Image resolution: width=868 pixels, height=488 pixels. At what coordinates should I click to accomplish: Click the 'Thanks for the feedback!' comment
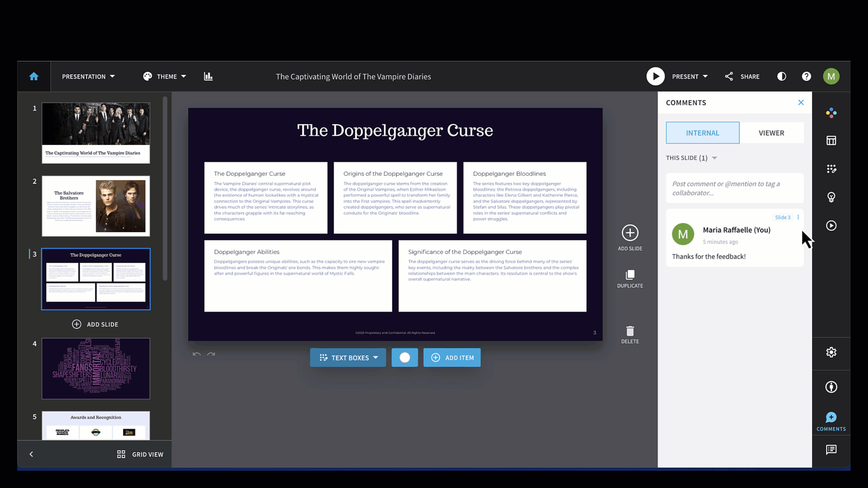pos(709,257)
